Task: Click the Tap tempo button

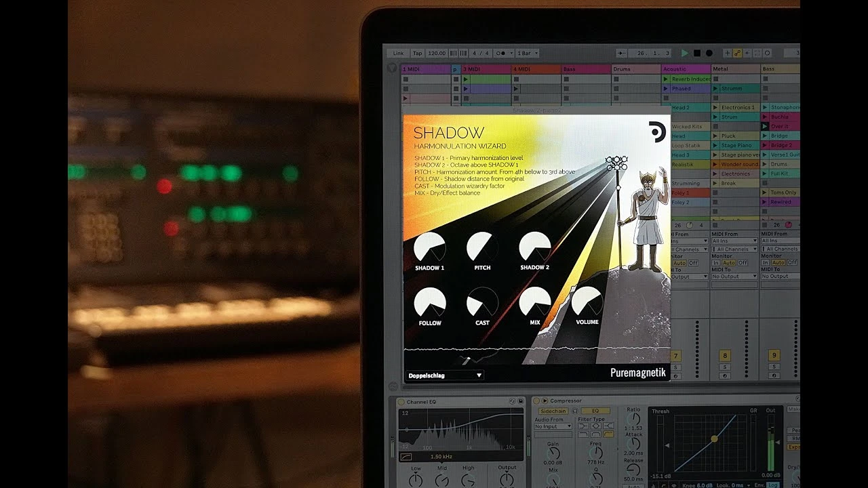Action: pyautogui.click(x=417, y=53)
